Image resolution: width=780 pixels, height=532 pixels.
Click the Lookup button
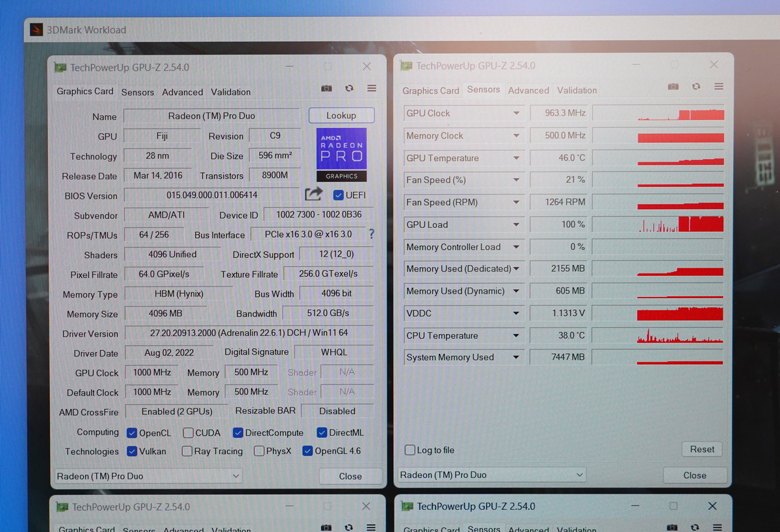[341, 116]
